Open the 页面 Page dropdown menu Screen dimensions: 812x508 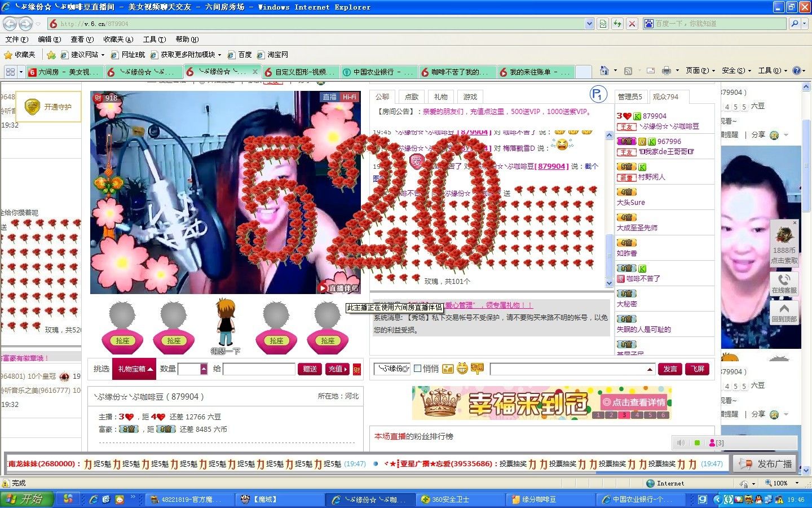tap(700, 71)
